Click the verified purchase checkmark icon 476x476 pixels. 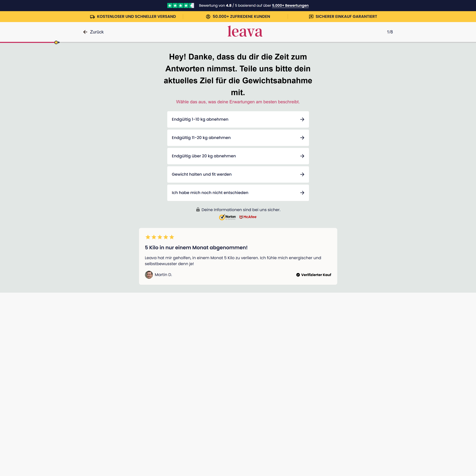tap(298, 275)
